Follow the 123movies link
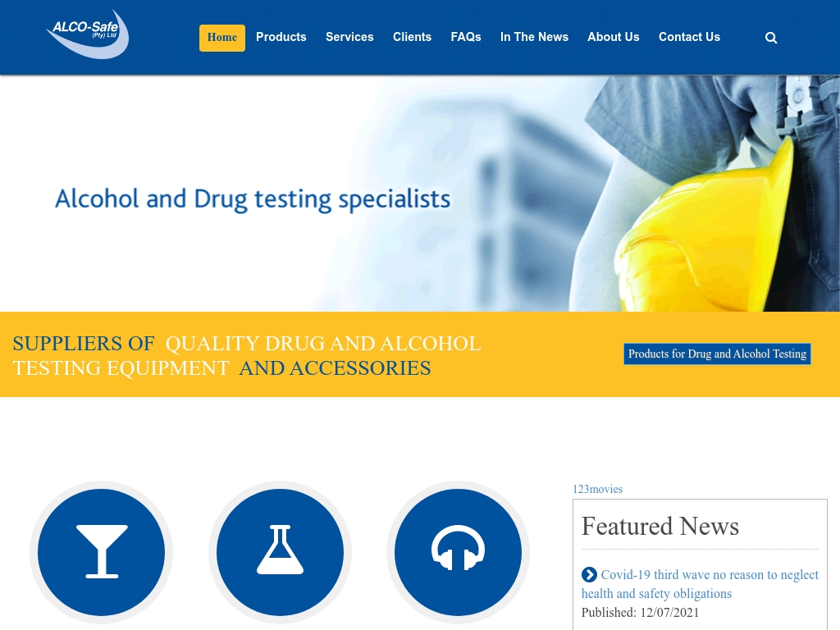The height and width of the screenshot is (630, 840). click(x=597, y=489)
